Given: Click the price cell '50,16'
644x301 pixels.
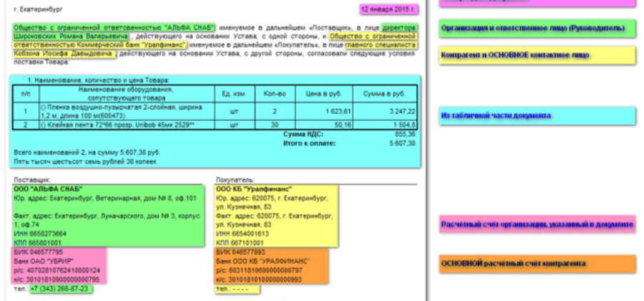Looking at the screenshot, I should tap(323, 125).
